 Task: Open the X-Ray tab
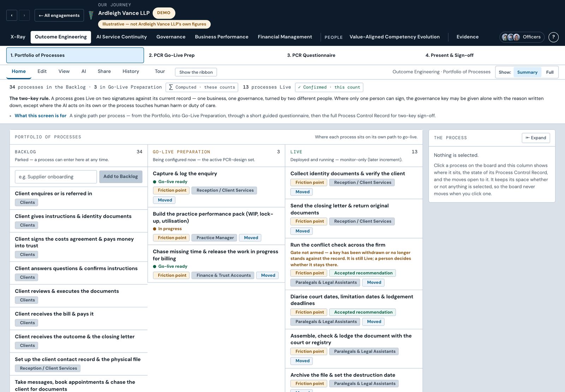[x=18, y=37]
